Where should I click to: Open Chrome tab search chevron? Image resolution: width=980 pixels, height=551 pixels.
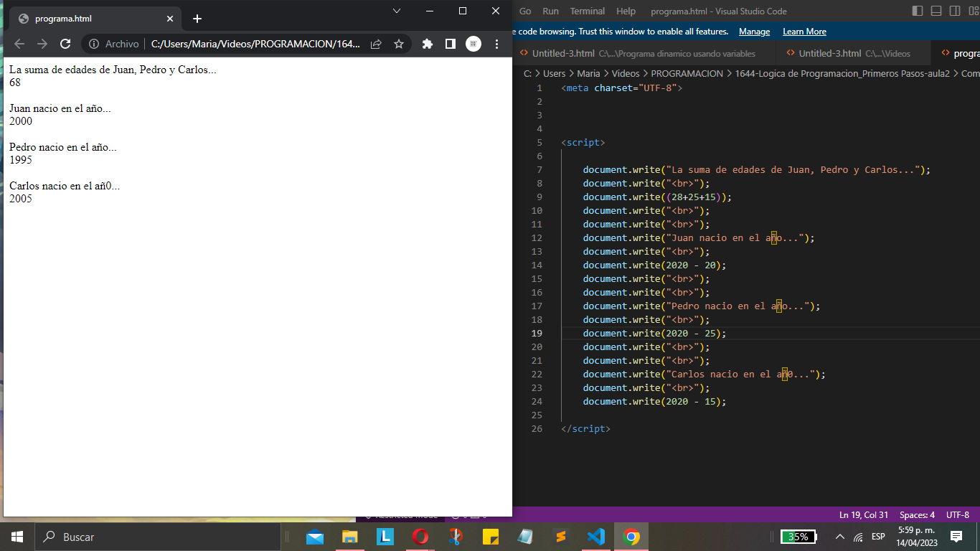pyautogui.click(x=397, y=11)
